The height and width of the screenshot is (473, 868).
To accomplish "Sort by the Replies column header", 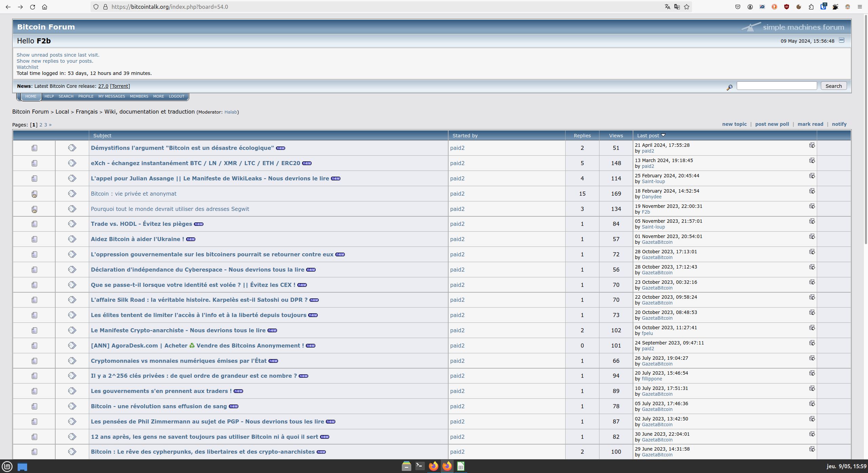I will click(582, 135).
